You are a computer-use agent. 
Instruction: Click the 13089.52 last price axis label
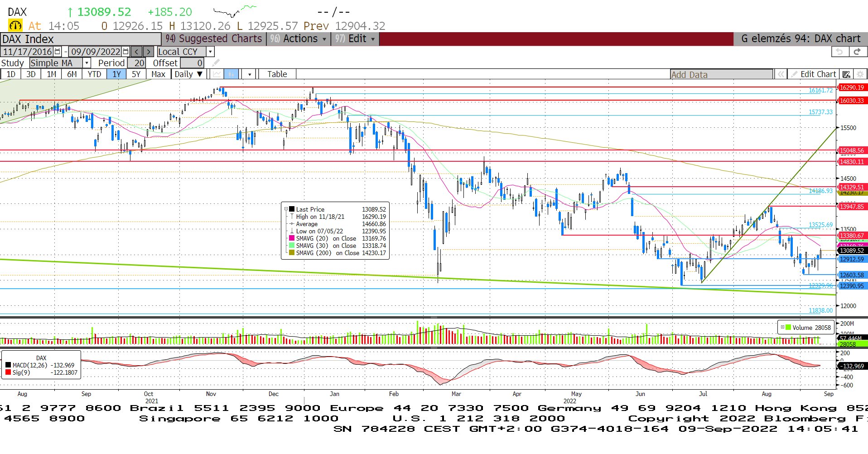coord(852,251)
